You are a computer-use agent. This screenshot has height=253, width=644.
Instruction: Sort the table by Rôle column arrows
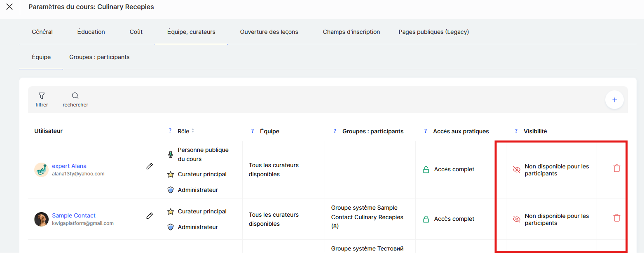(192, 131)
